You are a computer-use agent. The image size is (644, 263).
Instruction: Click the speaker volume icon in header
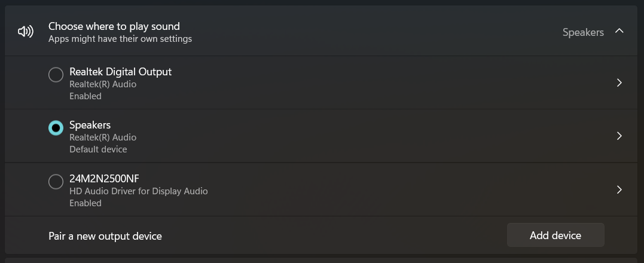[x=26, y=32]
